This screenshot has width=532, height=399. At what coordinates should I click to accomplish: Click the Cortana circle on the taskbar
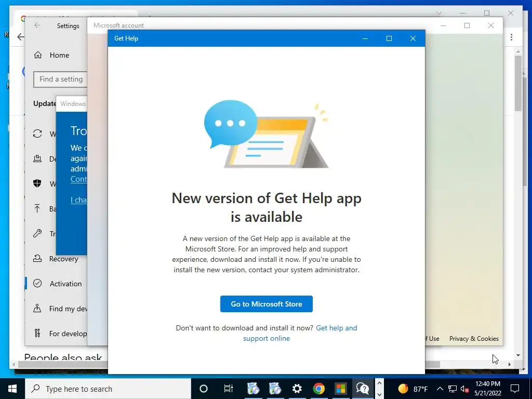coord(204,389)
